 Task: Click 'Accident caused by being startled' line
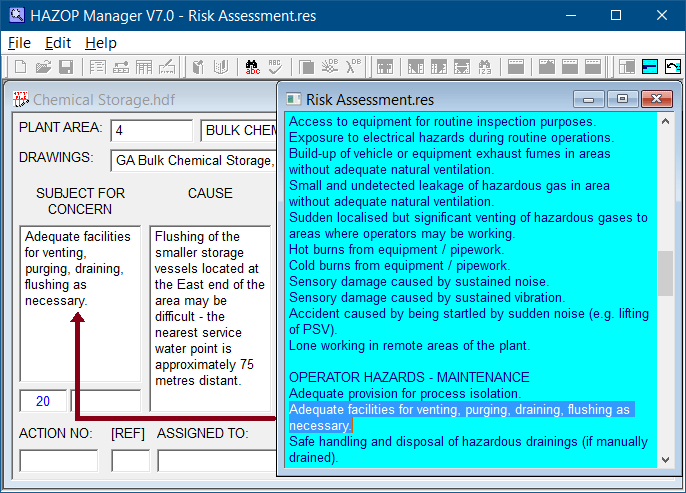tap(469, 321)
